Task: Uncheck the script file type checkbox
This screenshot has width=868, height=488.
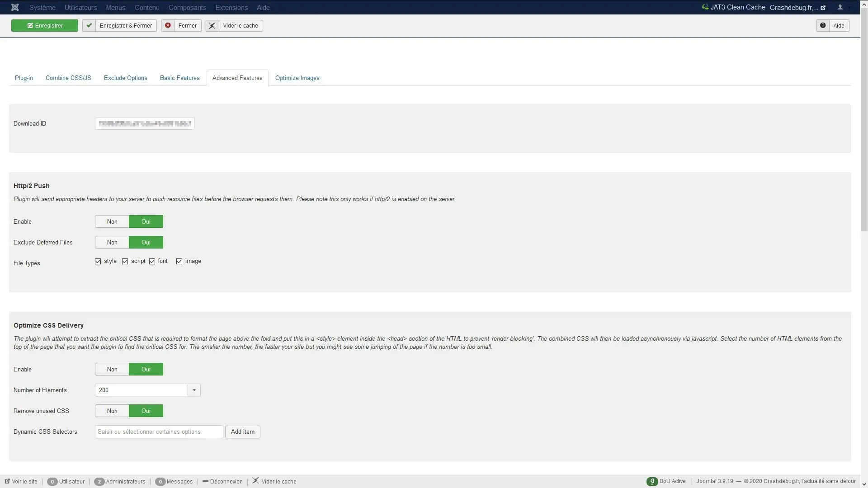Action: point(125,261)
